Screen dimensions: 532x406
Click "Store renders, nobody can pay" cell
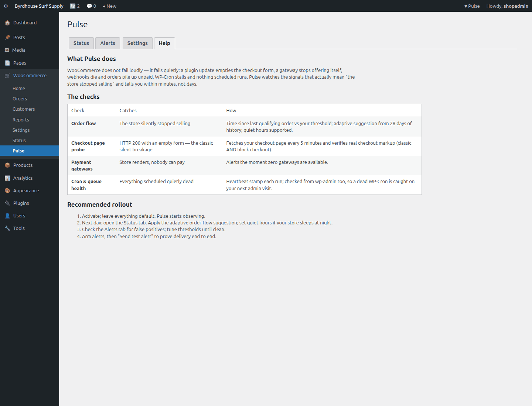152,162
